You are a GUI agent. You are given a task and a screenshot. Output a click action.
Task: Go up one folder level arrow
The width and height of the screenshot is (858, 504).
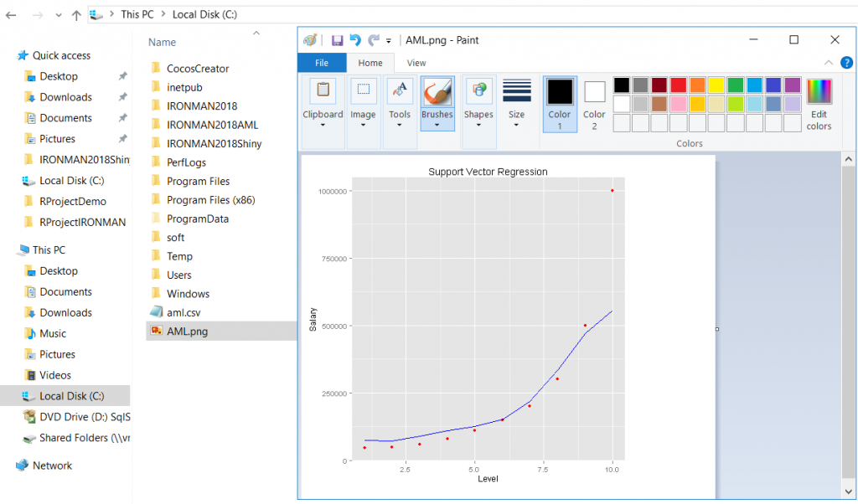tap(76, 15)
